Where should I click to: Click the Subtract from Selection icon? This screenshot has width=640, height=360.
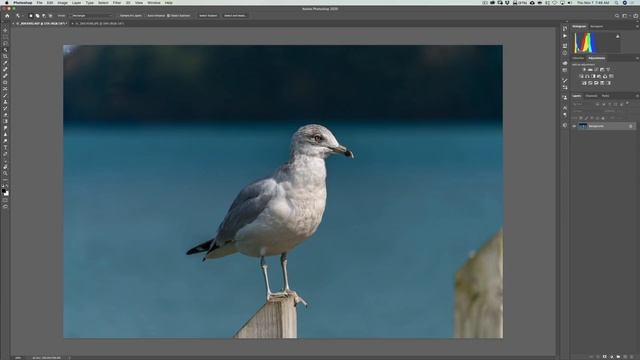44,16
